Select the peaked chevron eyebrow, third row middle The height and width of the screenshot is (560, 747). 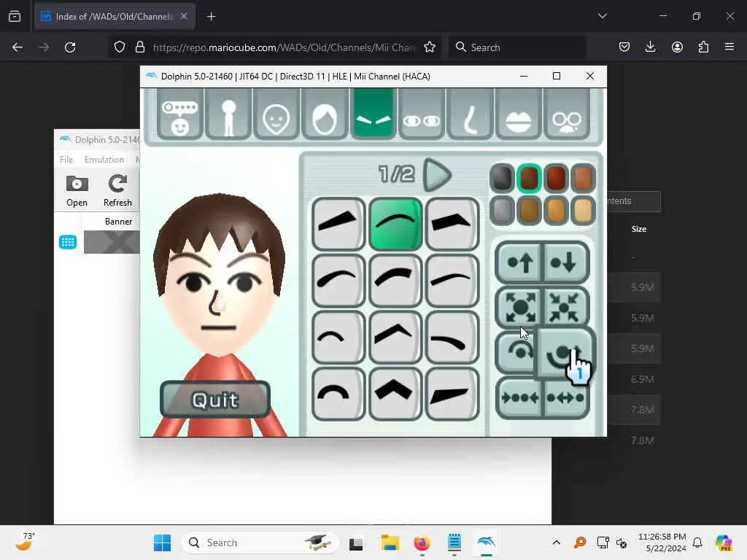(x=395, y=337)
